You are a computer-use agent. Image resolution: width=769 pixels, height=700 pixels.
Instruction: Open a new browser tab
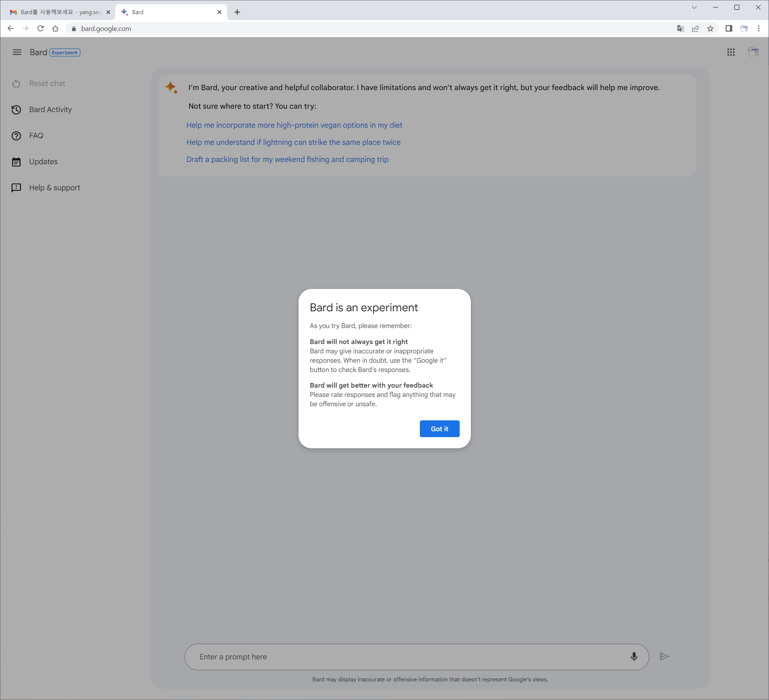pos(237,12)
